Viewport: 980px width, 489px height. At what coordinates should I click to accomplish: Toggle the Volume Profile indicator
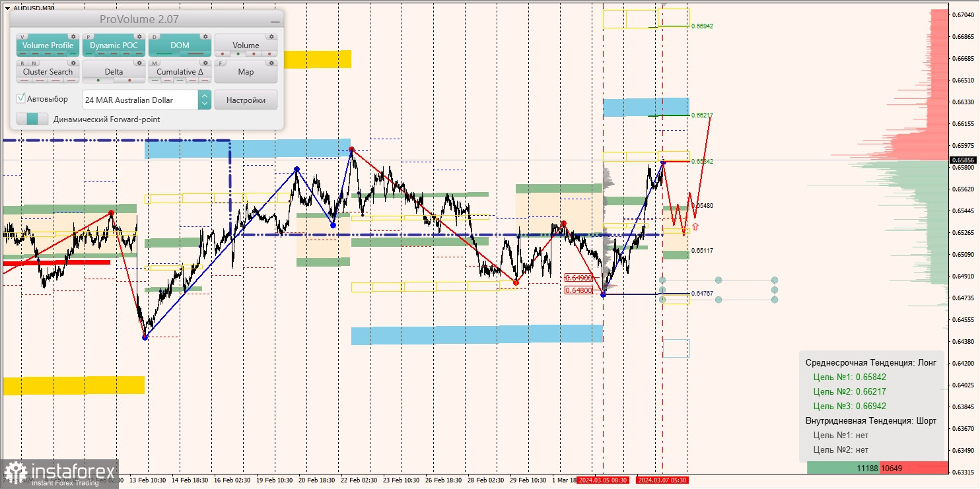tap(48, 46)
